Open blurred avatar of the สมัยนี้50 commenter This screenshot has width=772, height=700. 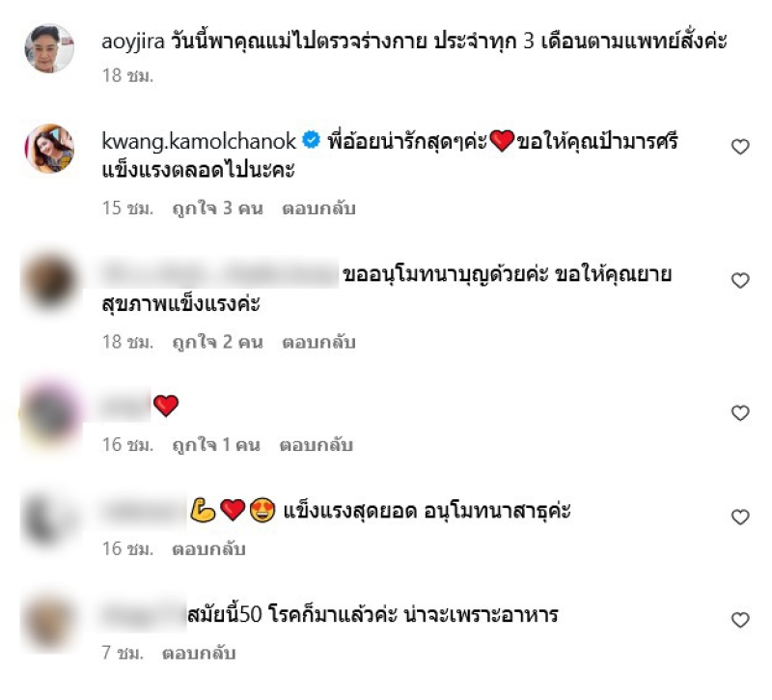[x=49, y=623]
